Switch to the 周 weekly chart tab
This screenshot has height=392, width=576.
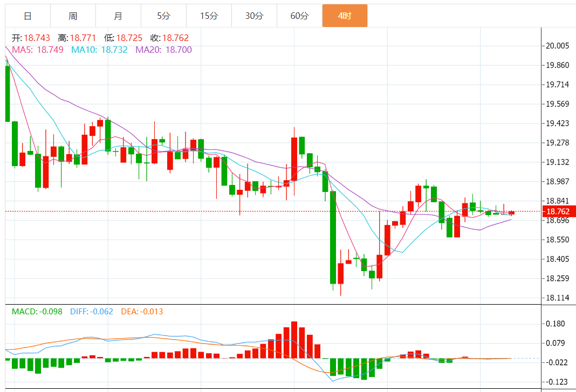73,16
